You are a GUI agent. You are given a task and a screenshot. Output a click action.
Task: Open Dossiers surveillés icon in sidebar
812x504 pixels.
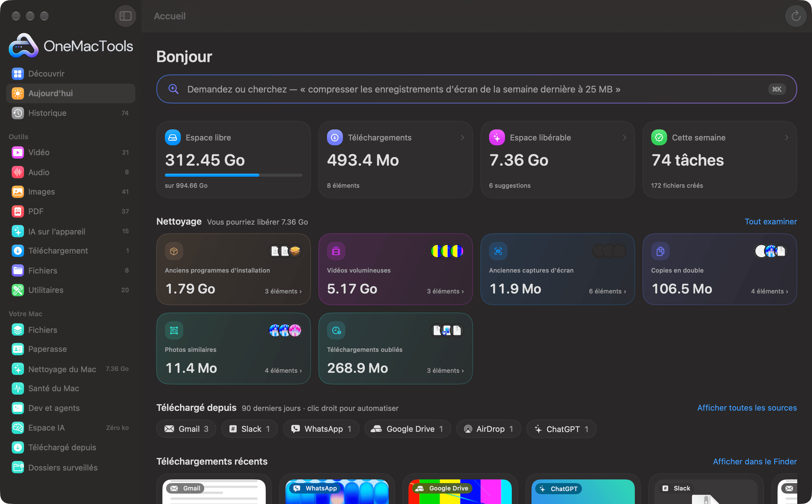18,467
